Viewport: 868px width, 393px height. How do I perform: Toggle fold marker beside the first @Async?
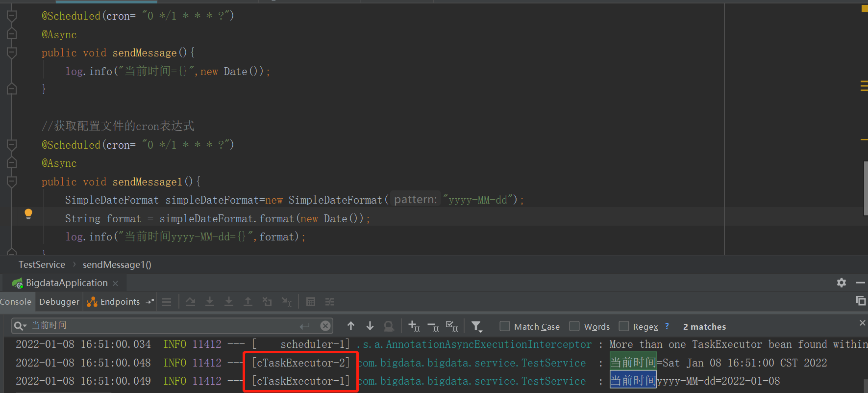pos(12,34)
